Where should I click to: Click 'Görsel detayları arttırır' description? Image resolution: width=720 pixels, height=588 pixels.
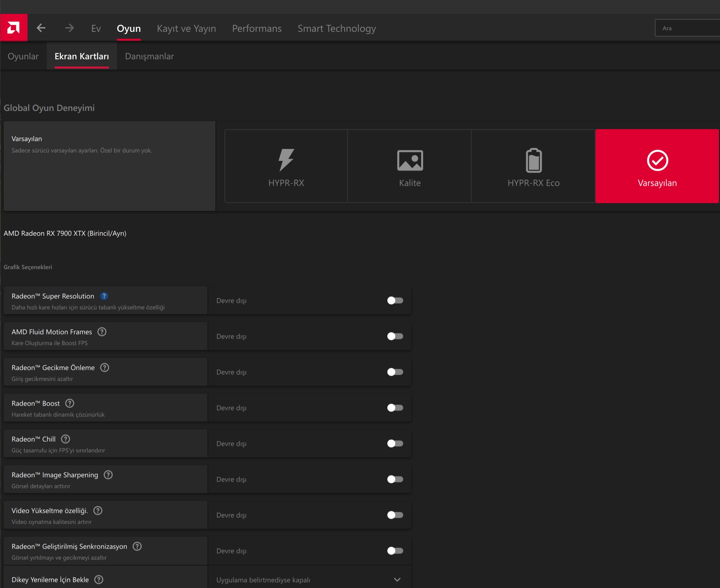[41, 486]
